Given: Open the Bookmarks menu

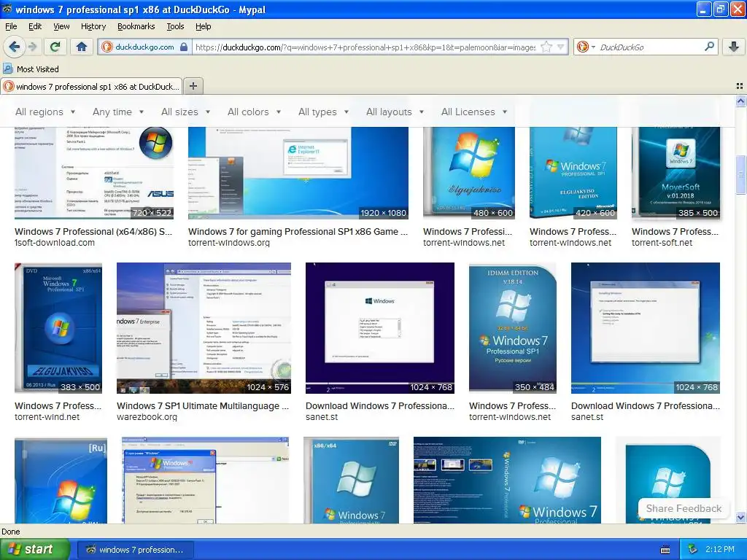Looking at the screenshot, I should coord(136,27).
